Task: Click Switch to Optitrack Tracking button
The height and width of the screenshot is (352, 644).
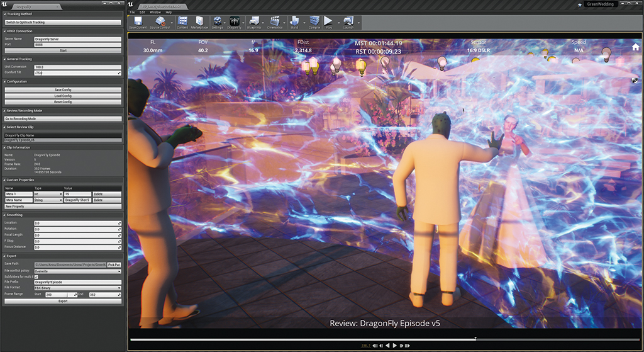Action: (62, 22)
